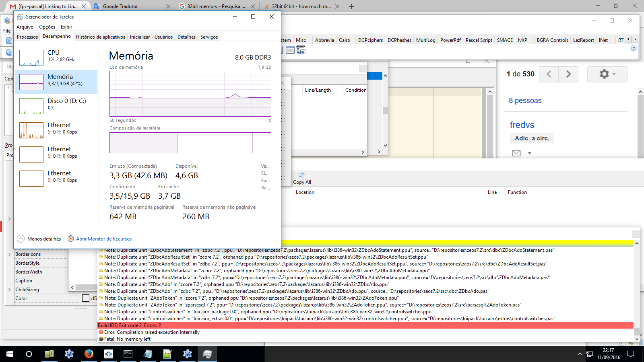Click the Condition column header
This screenshot has height=362, width=644.
point(355,90)
